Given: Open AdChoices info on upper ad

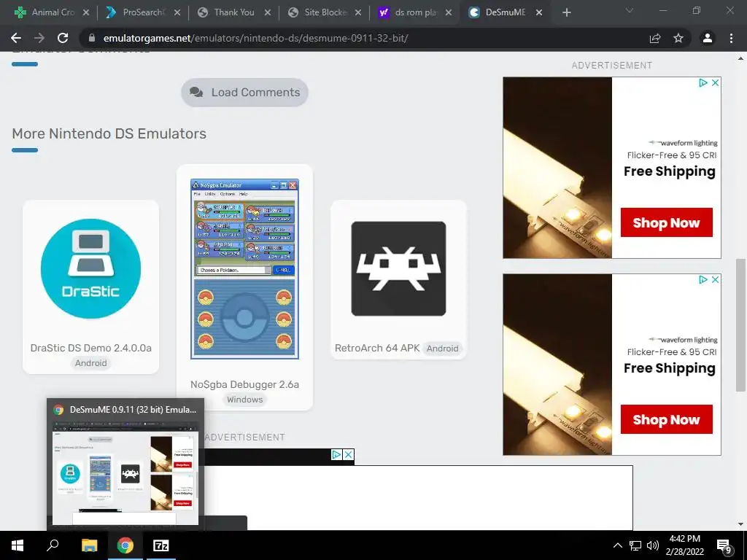Looking at the screenshot, I should coord(703,83).
